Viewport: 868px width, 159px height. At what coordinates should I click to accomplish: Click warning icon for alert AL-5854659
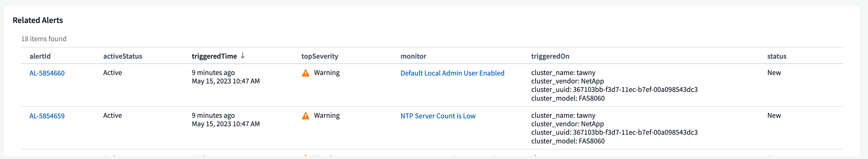306,116
